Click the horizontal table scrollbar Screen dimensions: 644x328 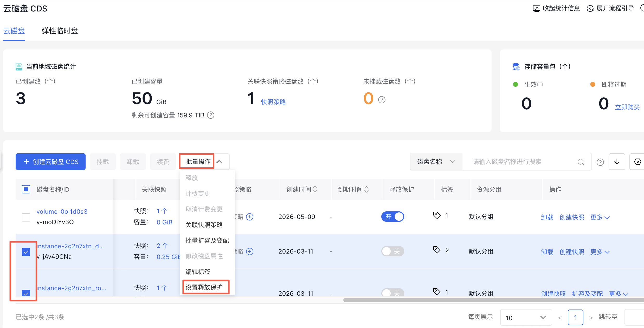click(x=493, y=300)
